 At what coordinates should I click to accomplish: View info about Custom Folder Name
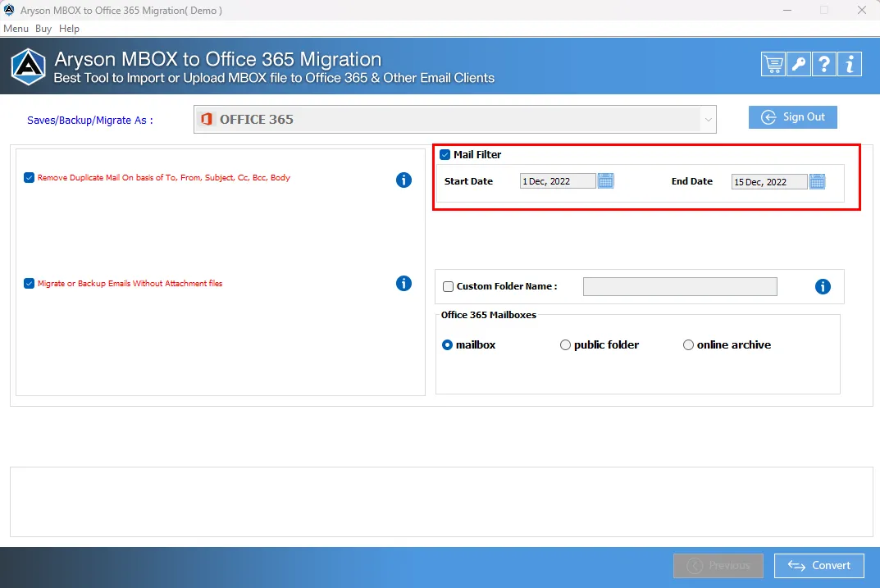[823, 287]
